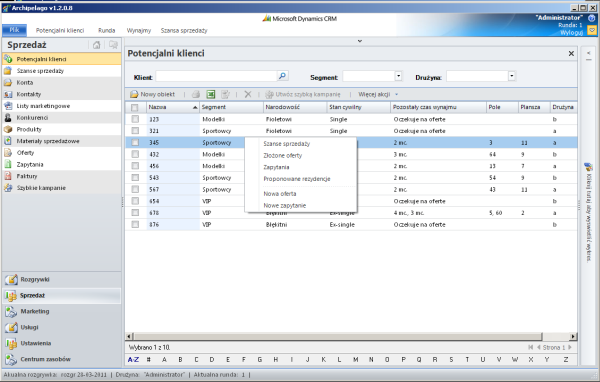Check the checkbox for row 876
This screenshot has width=600, height=382.
[x=135, y=224]
